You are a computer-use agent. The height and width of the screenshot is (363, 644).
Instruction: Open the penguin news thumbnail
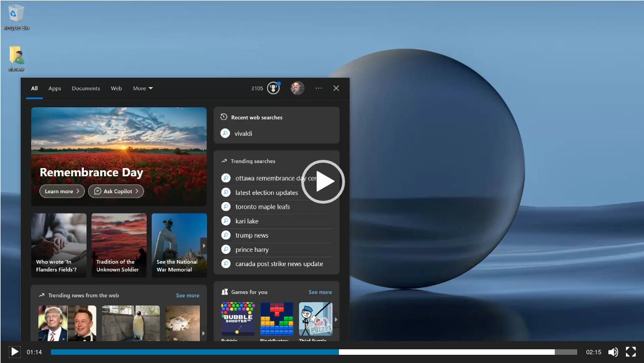coord(131,323)
